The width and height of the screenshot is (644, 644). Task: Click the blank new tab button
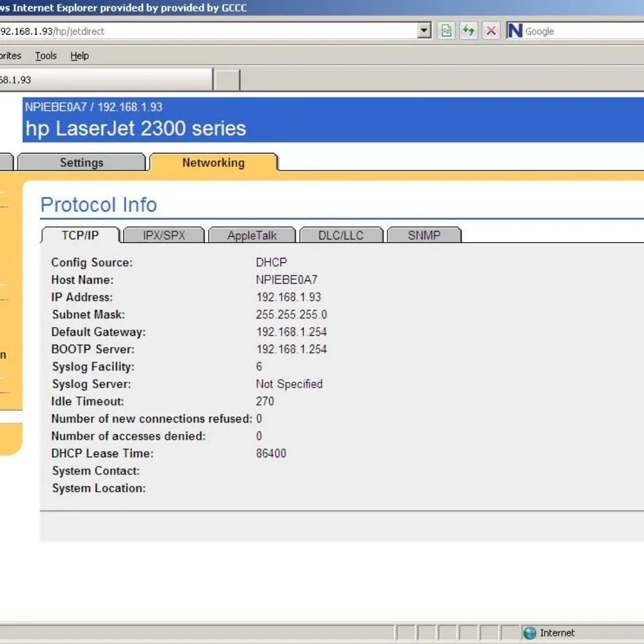(x=226, y=80)
